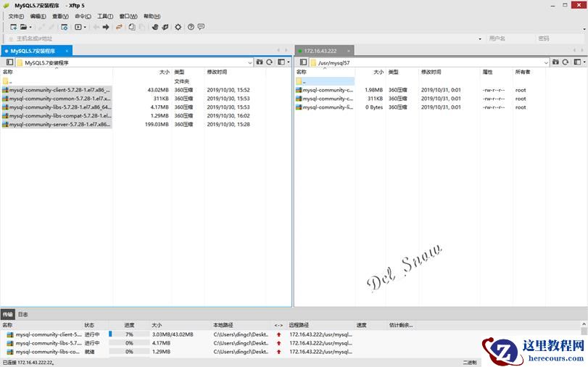Open Options via the gear icon
This screenshot has height=367, width=588.
pos(178,27)
